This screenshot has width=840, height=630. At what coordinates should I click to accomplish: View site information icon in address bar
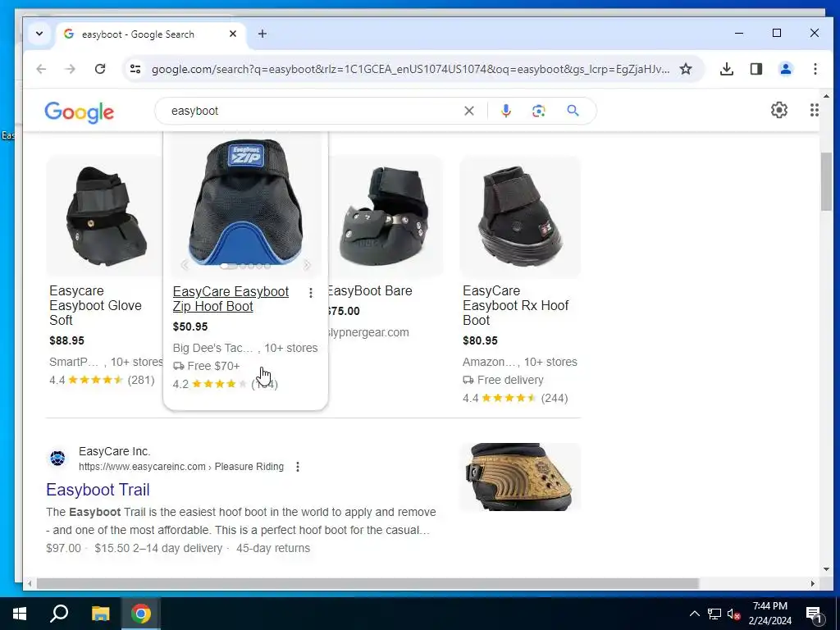pyautogui.click(x=135, y=69)
